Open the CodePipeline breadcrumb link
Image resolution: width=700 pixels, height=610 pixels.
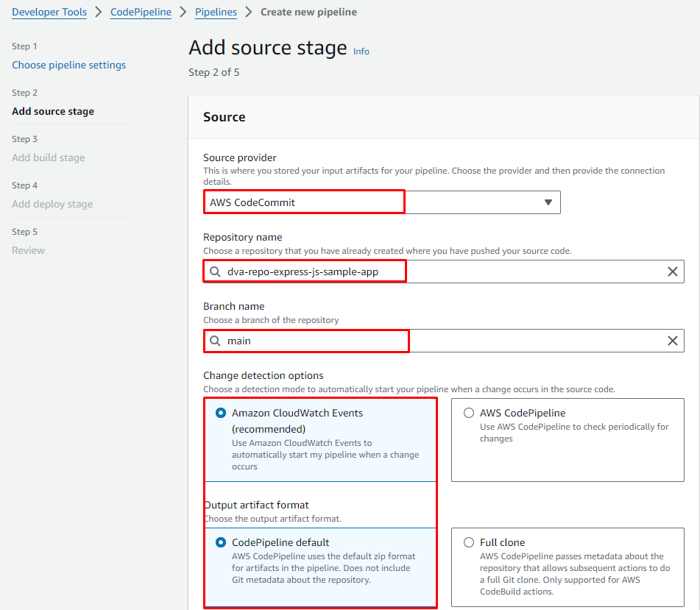pyautogui.click(x=141, y=13)
